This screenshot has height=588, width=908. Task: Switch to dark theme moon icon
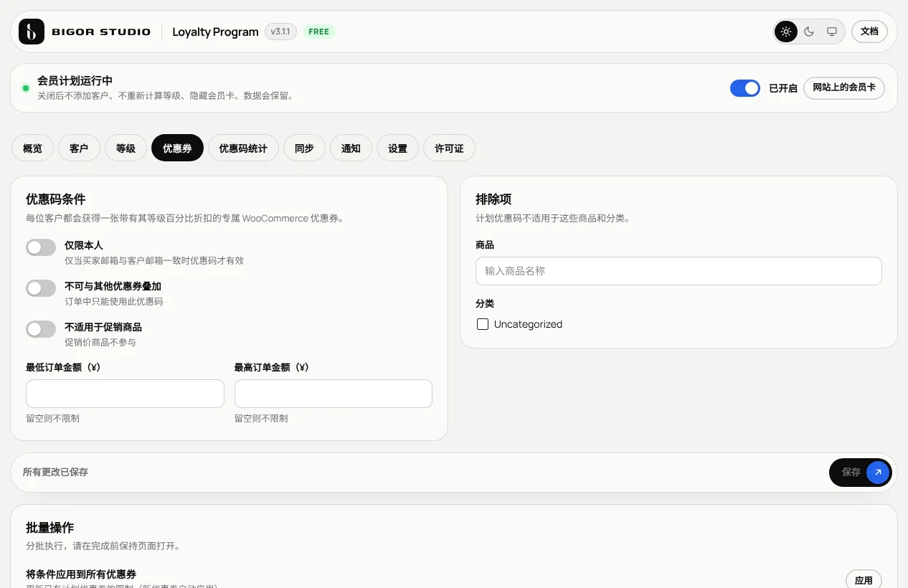809,32
